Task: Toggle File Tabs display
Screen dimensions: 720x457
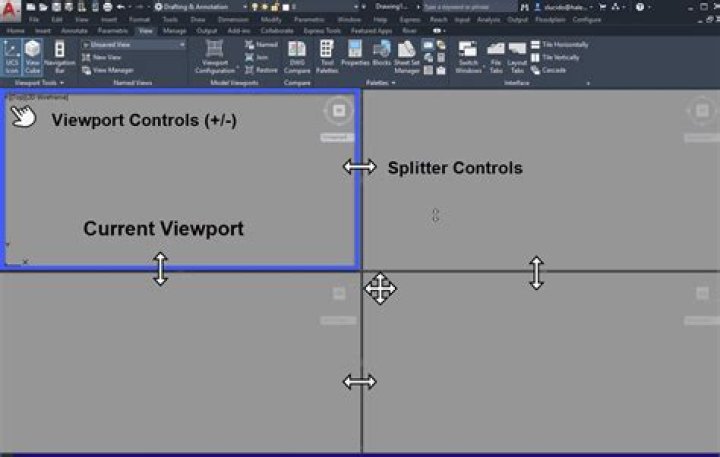Action: tap(495, 57)
